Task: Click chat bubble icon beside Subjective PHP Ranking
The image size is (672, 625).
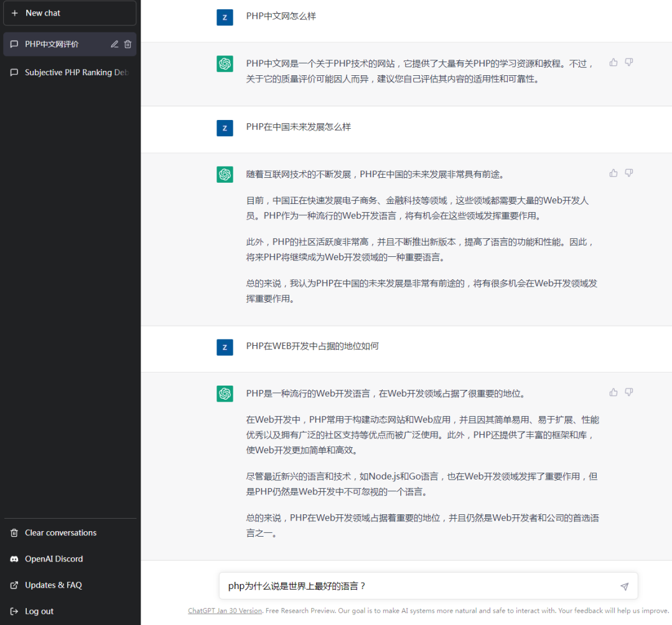Action: [14, 72]
